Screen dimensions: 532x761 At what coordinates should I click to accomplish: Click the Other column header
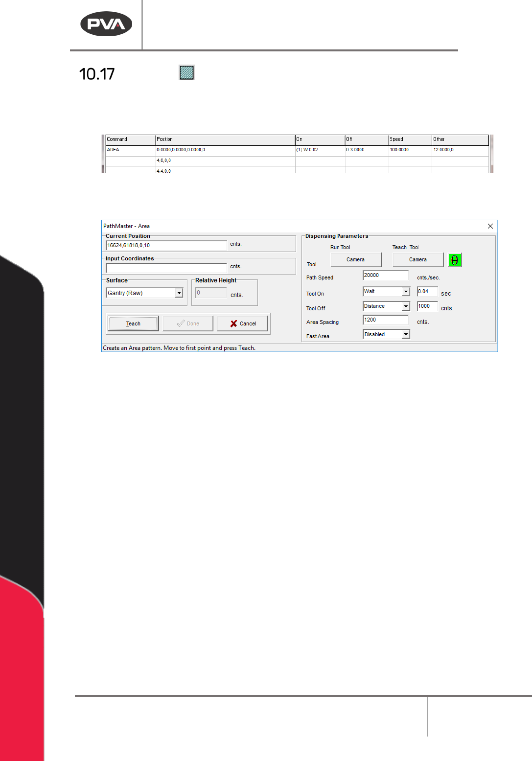coord(460,139)
